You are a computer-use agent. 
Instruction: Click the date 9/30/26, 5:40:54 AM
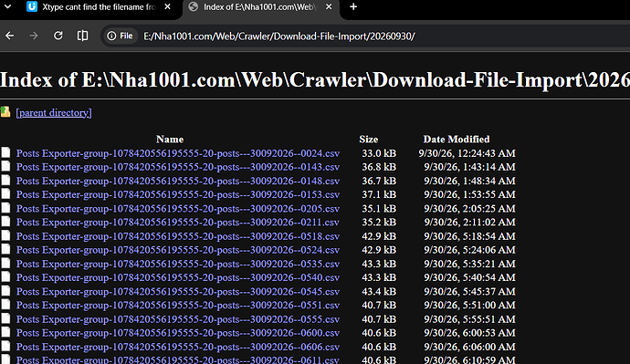pyautogui.click(x=469, y=277)
